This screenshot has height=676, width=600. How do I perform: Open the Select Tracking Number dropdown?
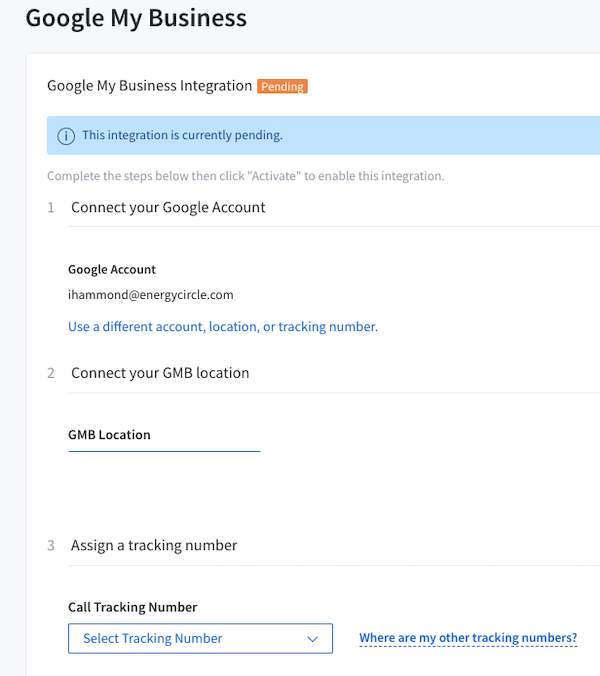(200, 638)
